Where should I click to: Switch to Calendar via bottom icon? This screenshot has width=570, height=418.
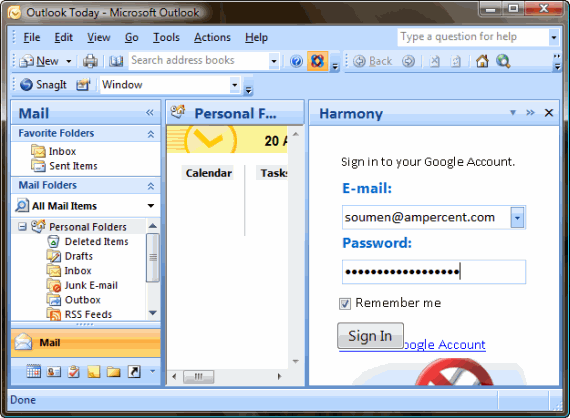(33, 371)
